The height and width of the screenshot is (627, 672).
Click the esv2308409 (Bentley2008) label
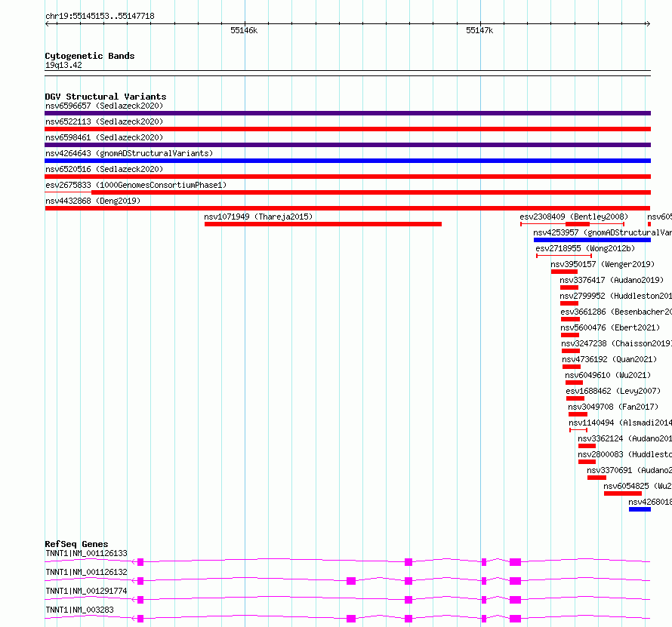[x=574, y=217]
